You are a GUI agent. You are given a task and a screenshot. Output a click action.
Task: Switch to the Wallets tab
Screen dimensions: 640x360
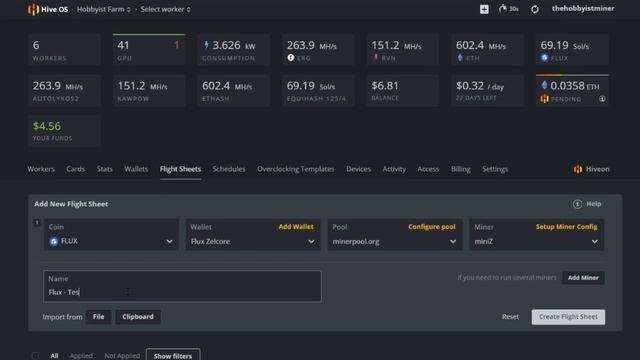(x=136, y=169)
